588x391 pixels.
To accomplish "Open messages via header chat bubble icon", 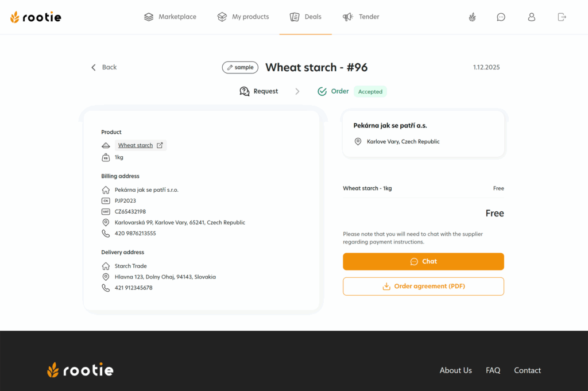I will point(501,17).
